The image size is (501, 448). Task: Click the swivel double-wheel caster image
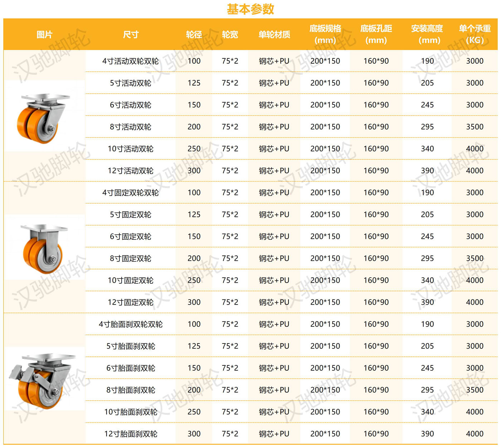[44, 116]
